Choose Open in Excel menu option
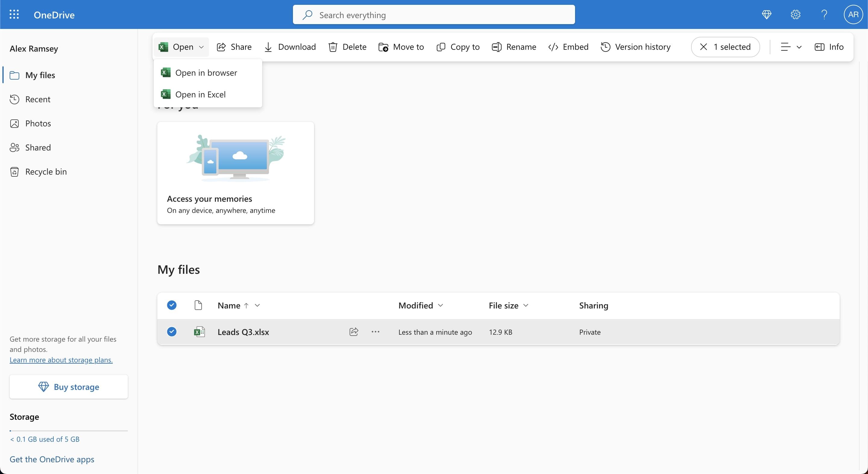 (x=200, y=94)
